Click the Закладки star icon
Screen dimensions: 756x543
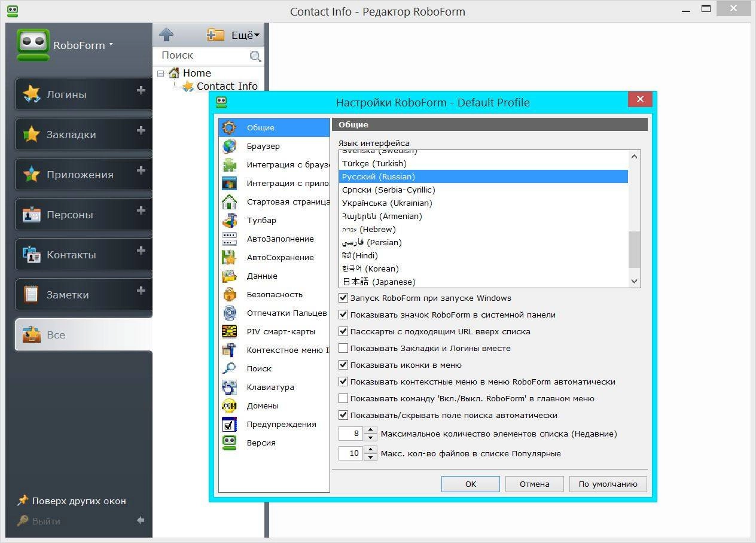pyautogui.click(x=31, y=135)
